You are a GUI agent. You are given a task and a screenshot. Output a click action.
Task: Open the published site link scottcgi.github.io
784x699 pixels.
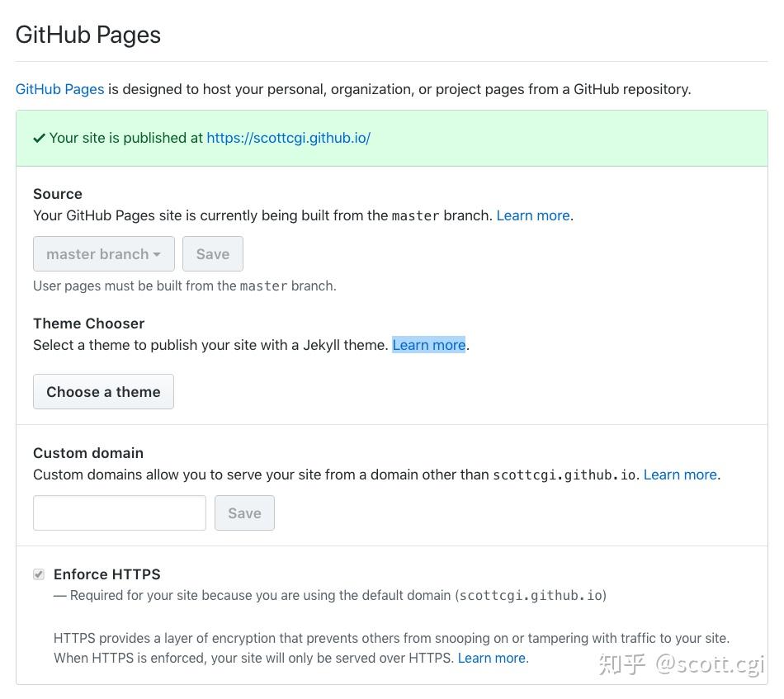pyautogui.click(x=288, y=138)
